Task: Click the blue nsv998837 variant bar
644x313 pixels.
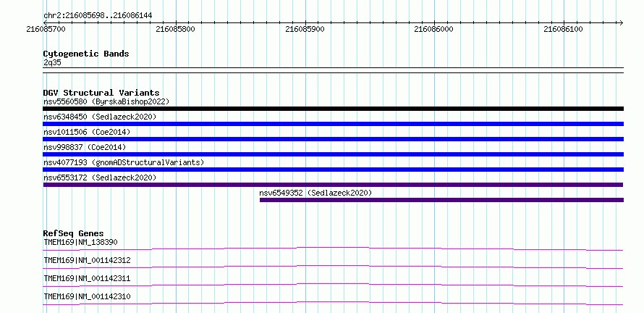Action: (x=333, y=154)
